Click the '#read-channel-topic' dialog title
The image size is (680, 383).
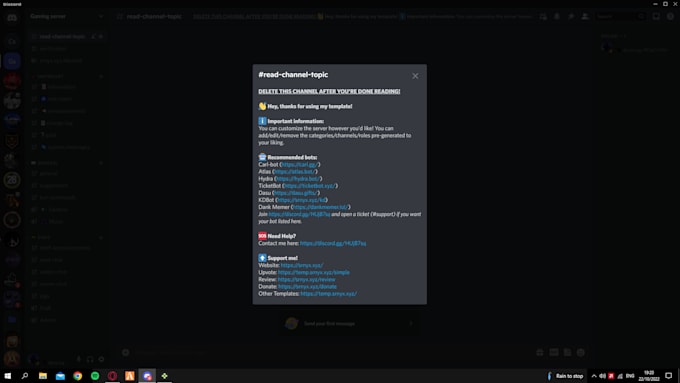point(293,75)
